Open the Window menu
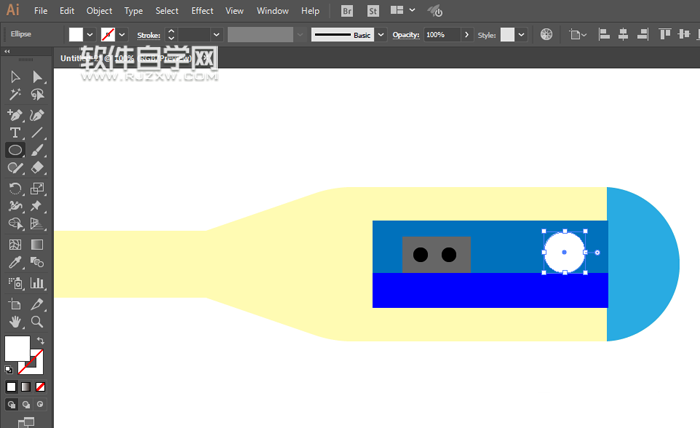The height and width of the screenshot is (428, 700). pos(272,11)
